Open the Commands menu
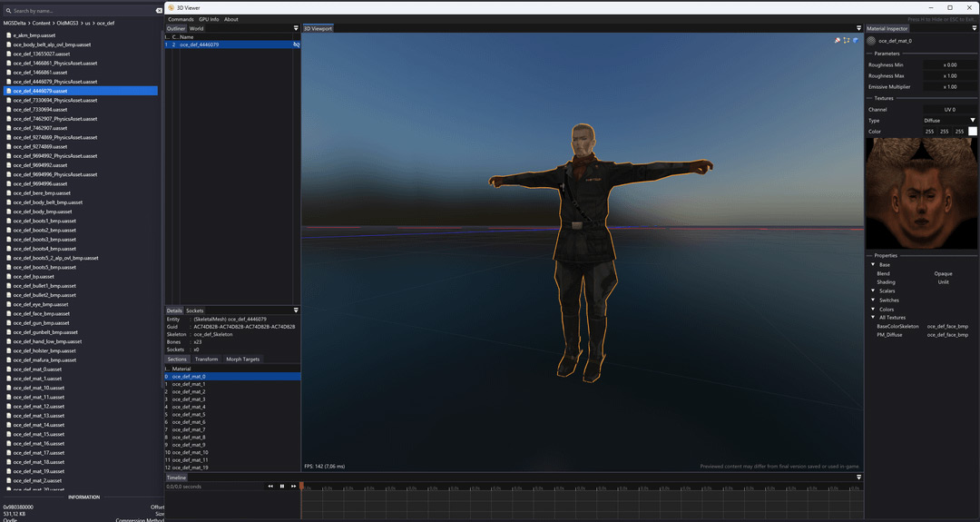The height and width of the screenshot is (522, 980). 181,19
